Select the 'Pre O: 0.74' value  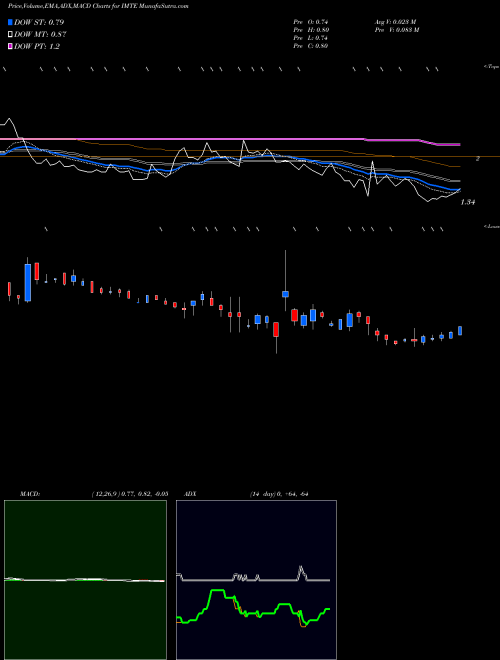tap(311, 22)
